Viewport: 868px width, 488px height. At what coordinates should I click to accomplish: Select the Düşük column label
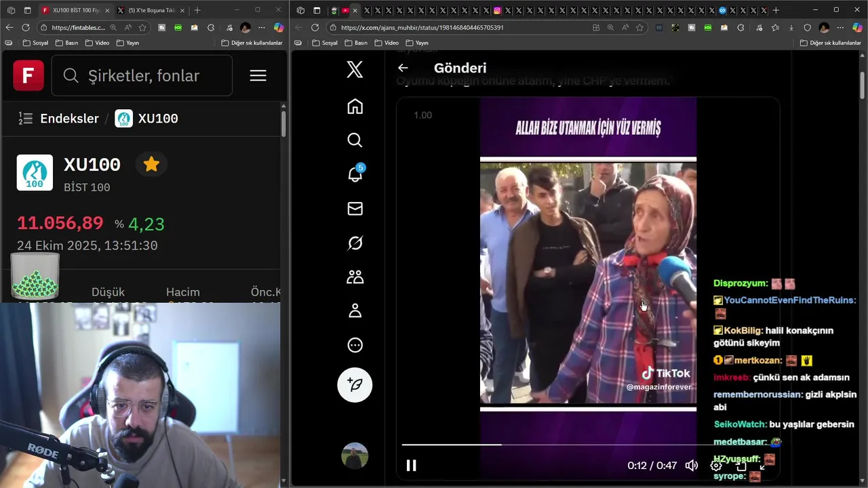pos(108,292)
